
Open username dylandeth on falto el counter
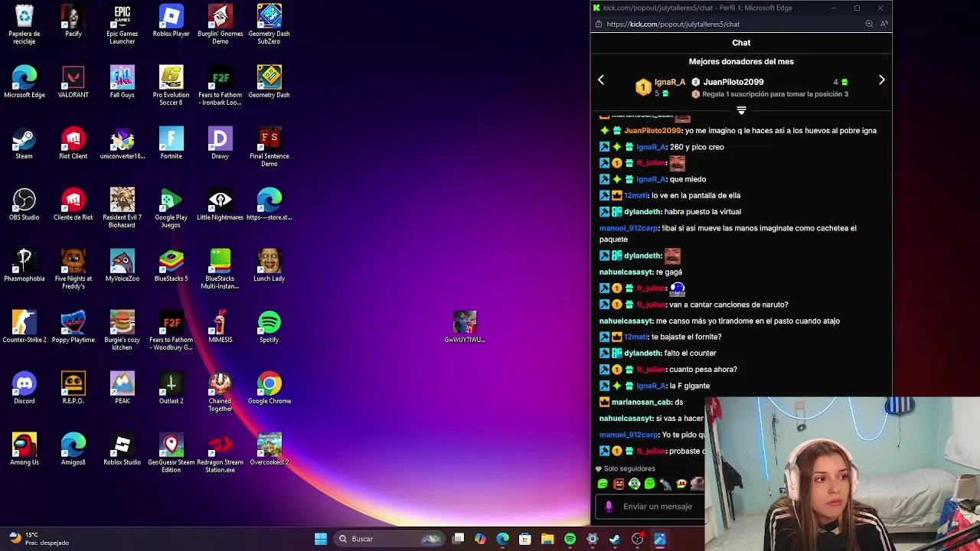click(643, 354)
